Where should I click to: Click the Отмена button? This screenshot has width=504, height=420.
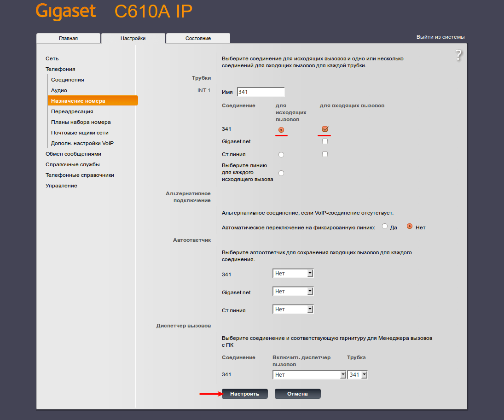click(298, 394)
